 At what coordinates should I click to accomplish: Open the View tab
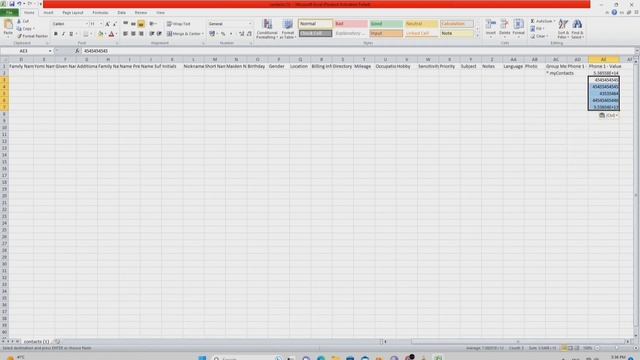[160, 13]
